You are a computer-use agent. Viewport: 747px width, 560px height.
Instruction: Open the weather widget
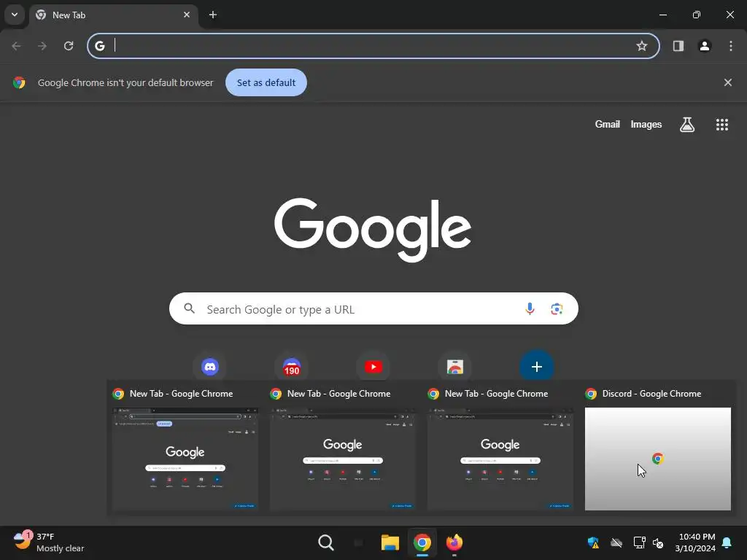point(49,542)
